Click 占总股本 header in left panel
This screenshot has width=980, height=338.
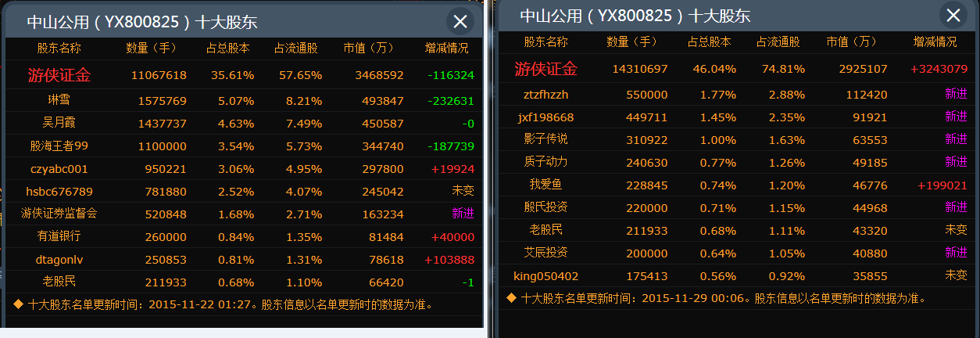pos(227,49)
